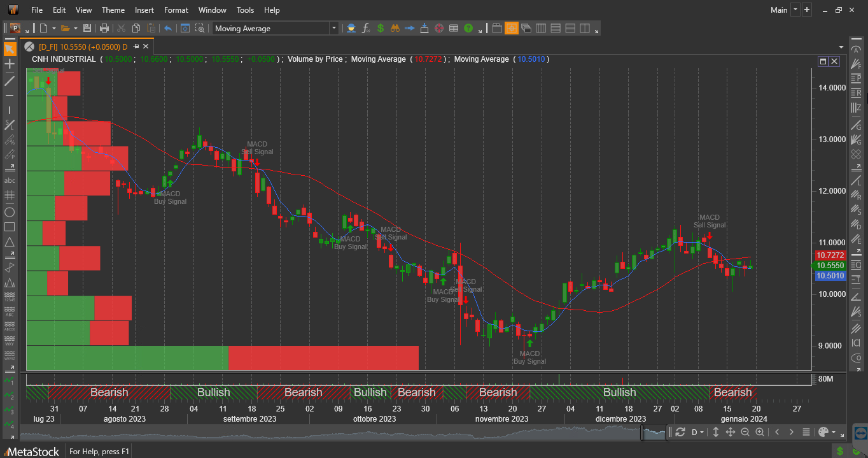Image resolution: width=868 pixels, height=458 pixels.
Task: Toggle the highlighted orange chart layout button
Action: tap(512, 28)
